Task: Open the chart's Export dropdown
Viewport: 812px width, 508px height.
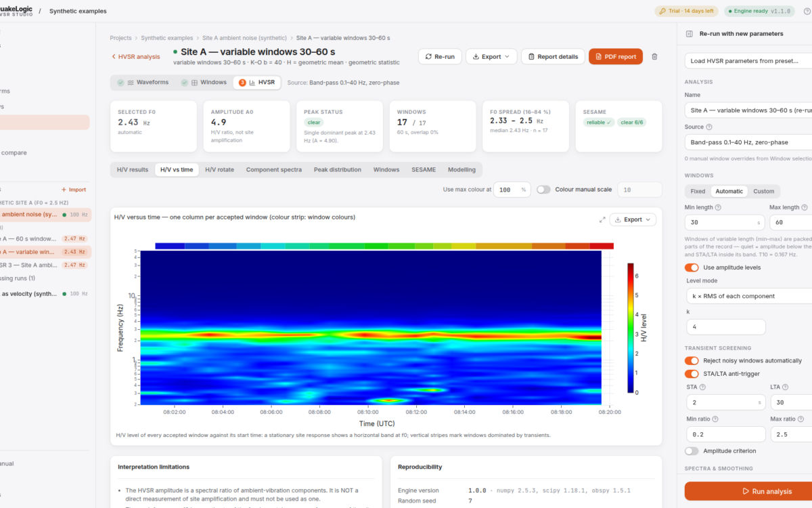Action: click(x=633, y=219)
